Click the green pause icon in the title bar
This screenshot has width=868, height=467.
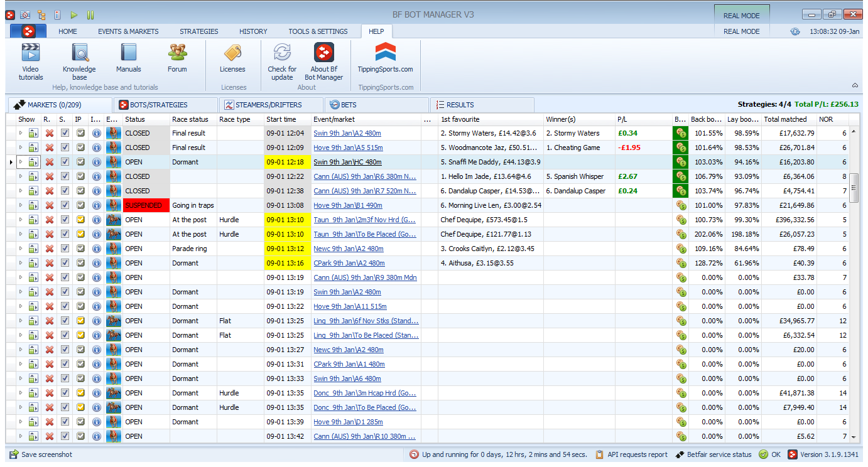click(x=90, y=14)
